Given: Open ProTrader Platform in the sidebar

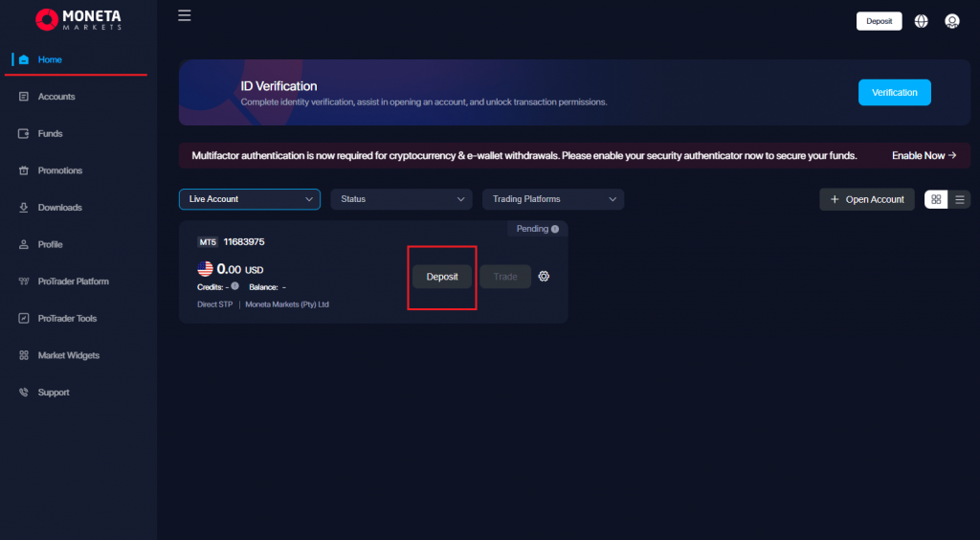Looking at the screenshot, I should pyautogui.click(x=73, y=281).
